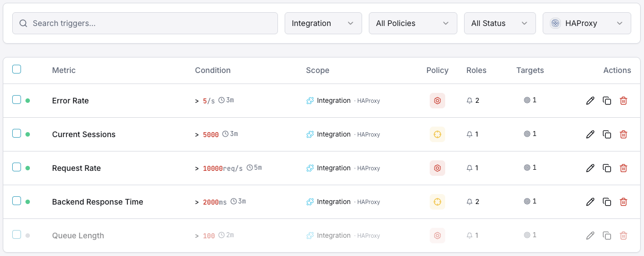This screenshot has width=644, height=256.
Task: Toggle the select-all checkbox in header
Action: tap(17, 69)
